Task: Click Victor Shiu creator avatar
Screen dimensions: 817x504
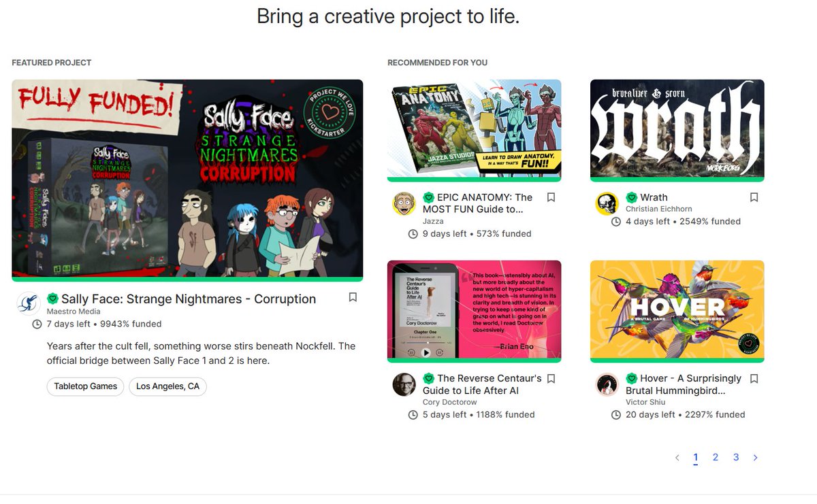Action: (x=607, y=384)
